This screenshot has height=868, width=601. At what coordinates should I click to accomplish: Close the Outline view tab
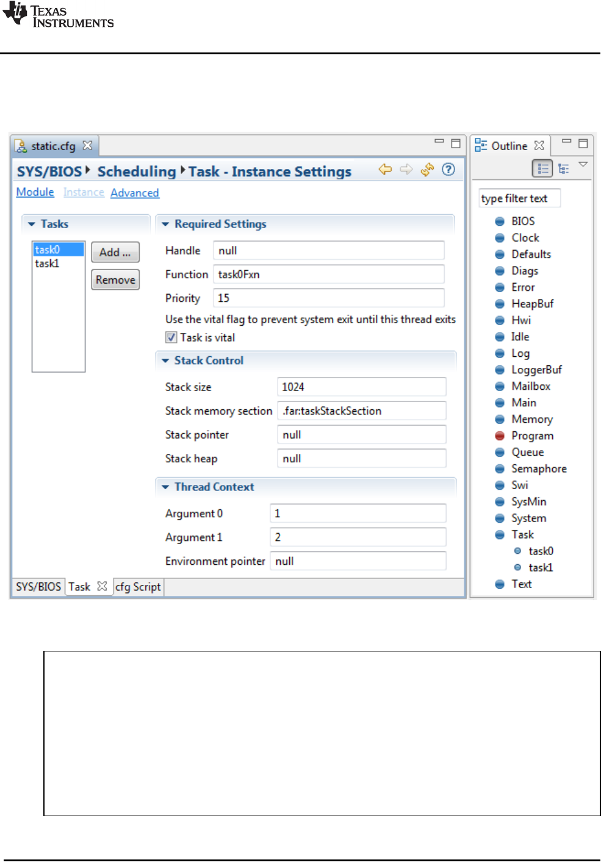[539, 145]
